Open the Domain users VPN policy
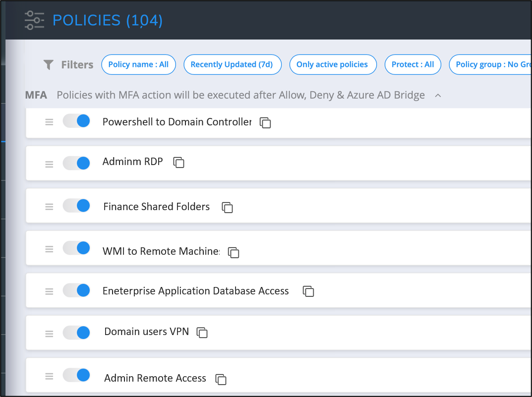The image size is (532, 397). (146, 332)
